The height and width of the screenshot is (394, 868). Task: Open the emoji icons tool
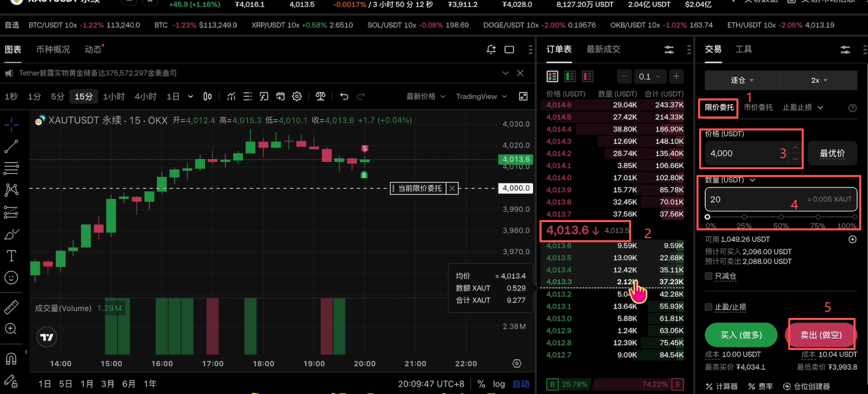pyautogui.click(x=11, y=278)
